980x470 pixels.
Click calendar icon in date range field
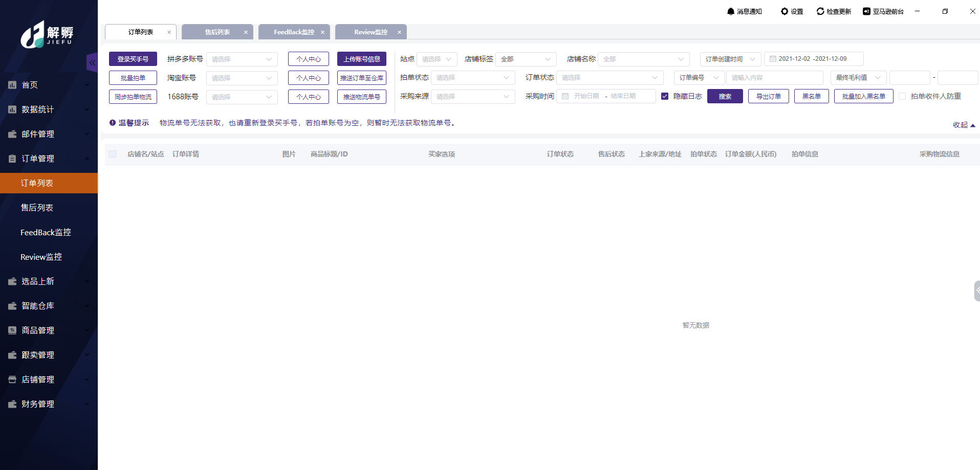pos(773,59)
